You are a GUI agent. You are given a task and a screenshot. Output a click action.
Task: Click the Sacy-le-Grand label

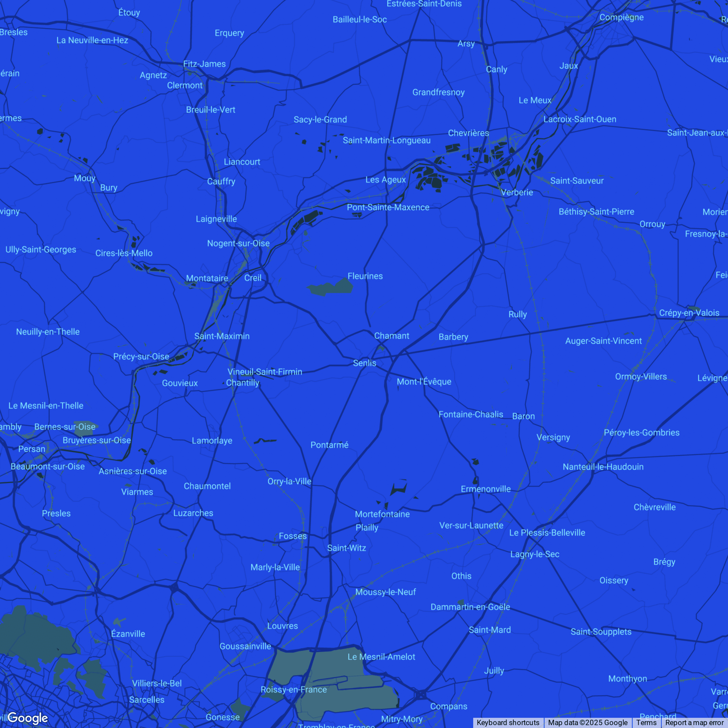[x=320, y=119]
